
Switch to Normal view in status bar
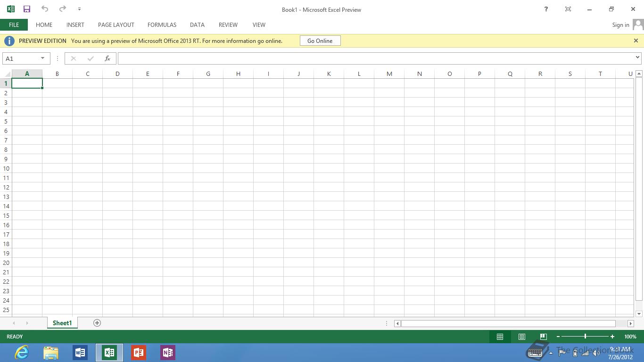click(500, 337)
